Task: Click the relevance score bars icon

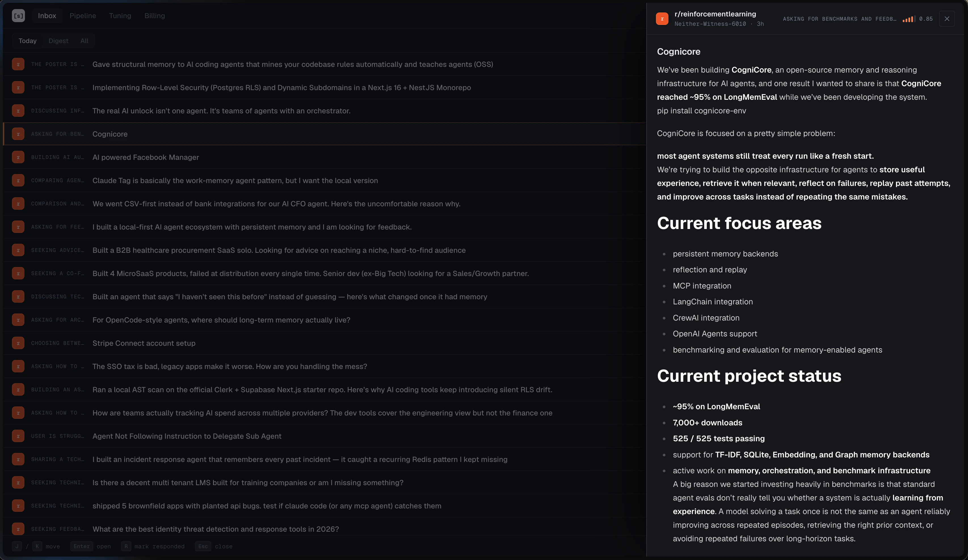Action: (x=909, y=19)
